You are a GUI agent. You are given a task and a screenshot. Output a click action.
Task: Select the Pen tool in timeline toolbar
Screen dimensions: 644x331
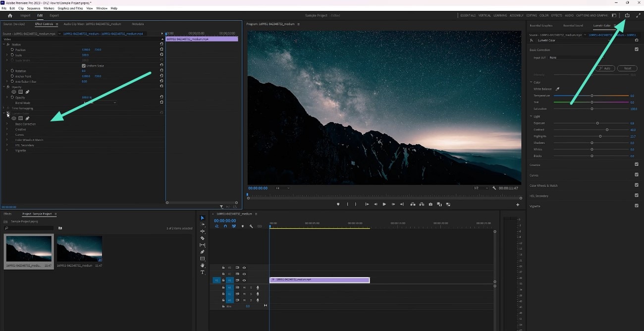(x=203, y=252)
